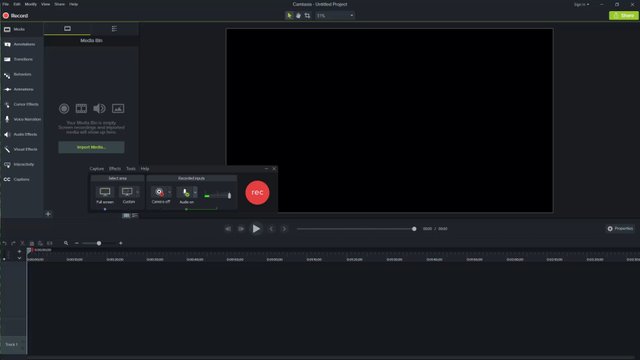Switch to the Library list tab

click(114, 29)
